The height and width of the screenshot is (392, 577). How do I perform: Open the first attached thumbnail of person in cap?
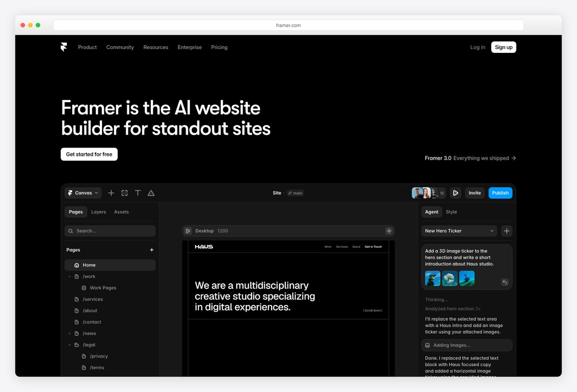pyautogui.click(x=433, y=278)
